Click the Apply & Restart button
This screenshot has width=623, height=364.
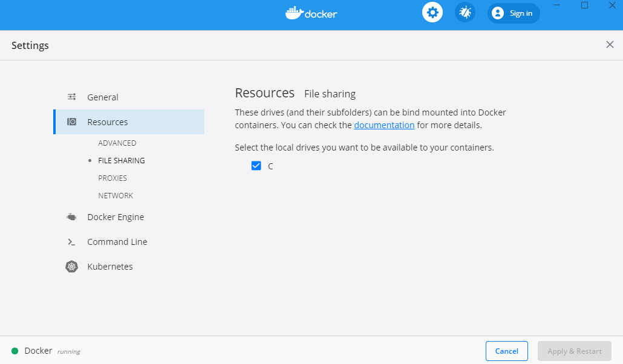[x=575, y=351]
